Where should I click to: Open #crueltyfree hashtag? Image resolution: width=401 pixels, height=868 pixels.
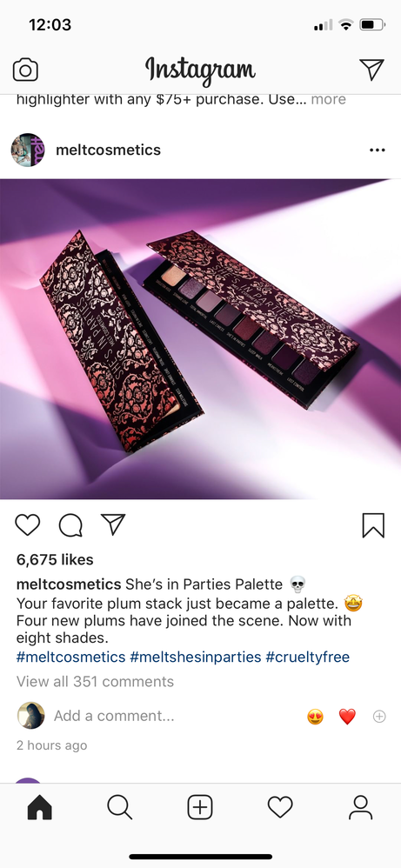tap(308, 658)
